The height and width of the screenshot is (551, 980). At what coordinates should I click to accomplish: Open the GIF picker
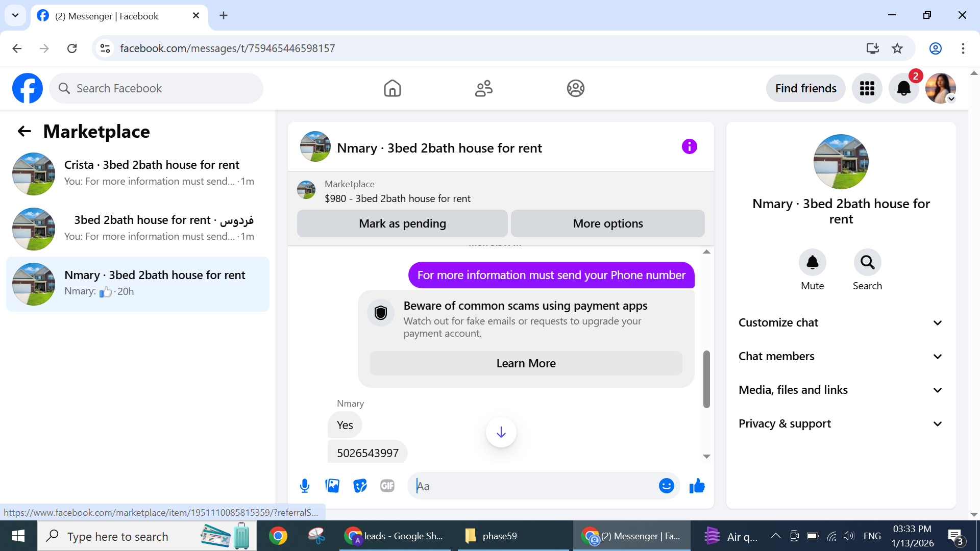point(387,486)
